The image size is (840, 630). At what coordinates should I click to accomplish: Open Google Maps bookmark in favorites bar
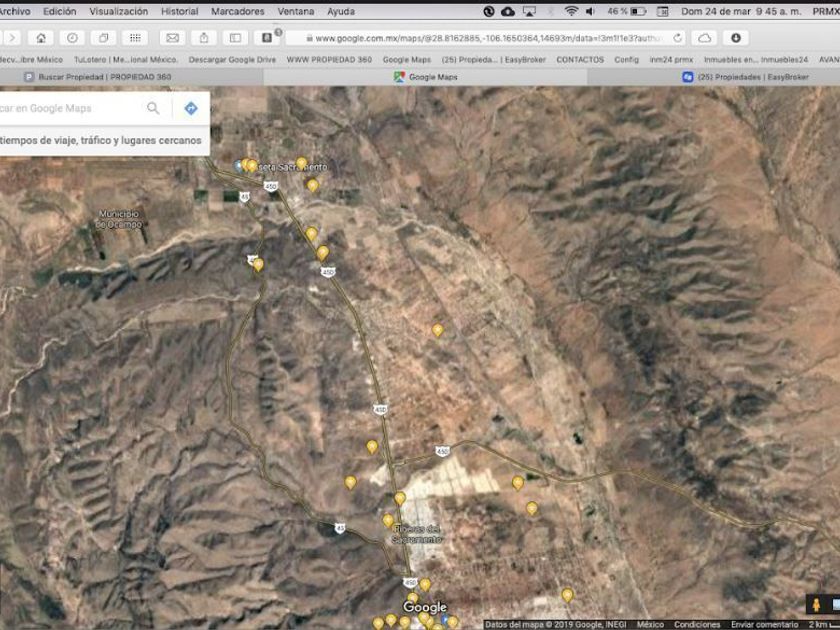pyautogui.click(x=407, y=59)
